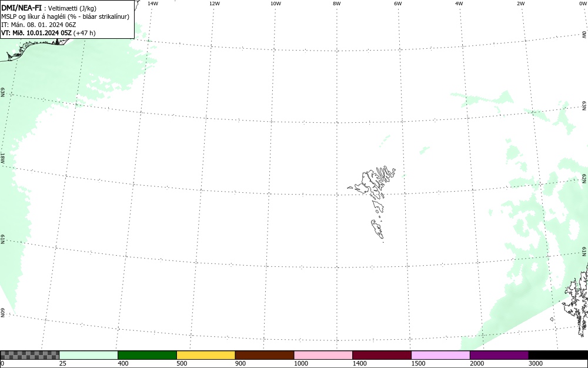Screen dimensions: 588x368
Task: Select the 6W longitude label
Action: coord(398,4)
